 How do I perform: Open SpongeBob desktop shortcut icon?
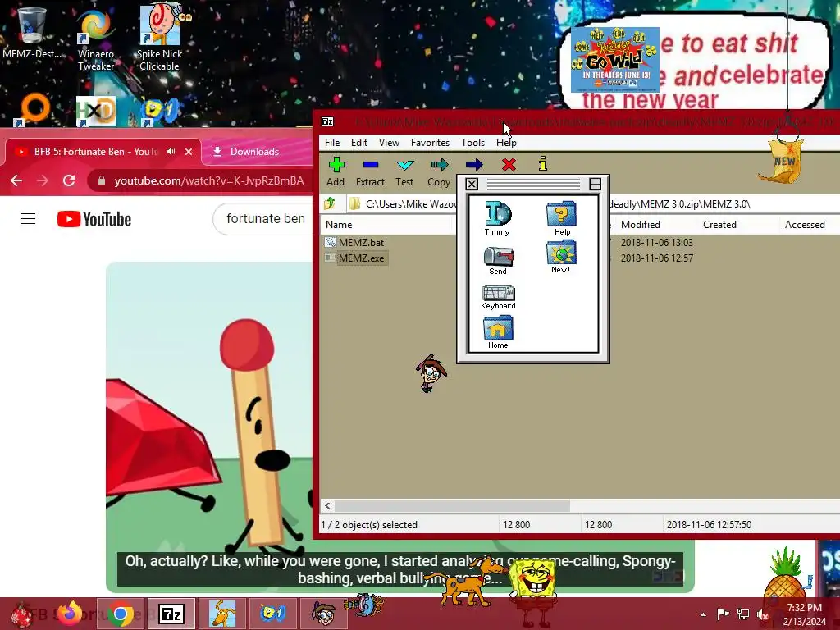[160, 111]
